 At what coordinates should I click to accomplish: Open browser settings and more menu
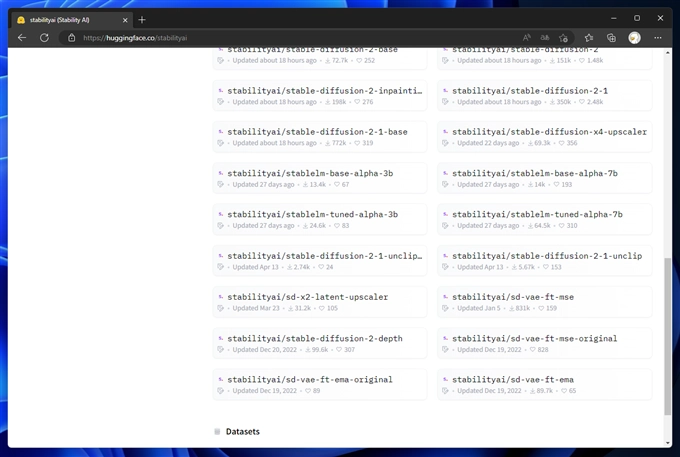(658, 38)
